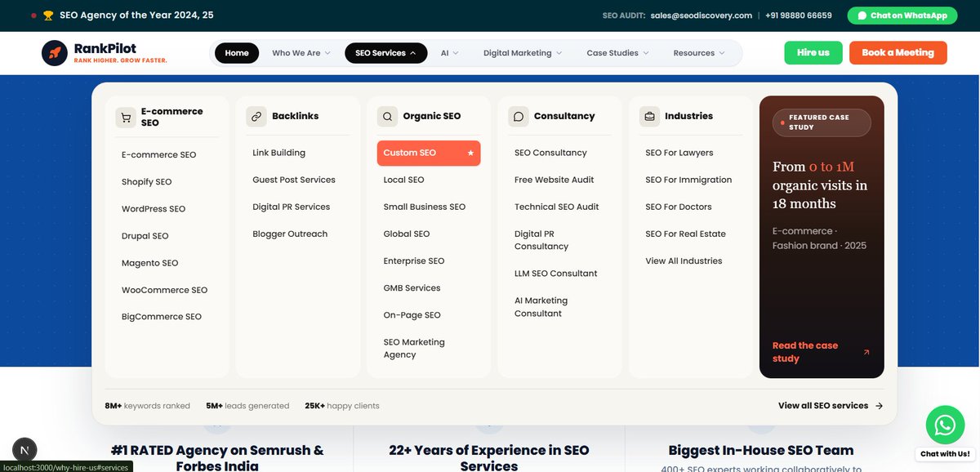Open View all SEO services link
The image size is (980, 472).
pyautogui.click(x=831, y=406)
